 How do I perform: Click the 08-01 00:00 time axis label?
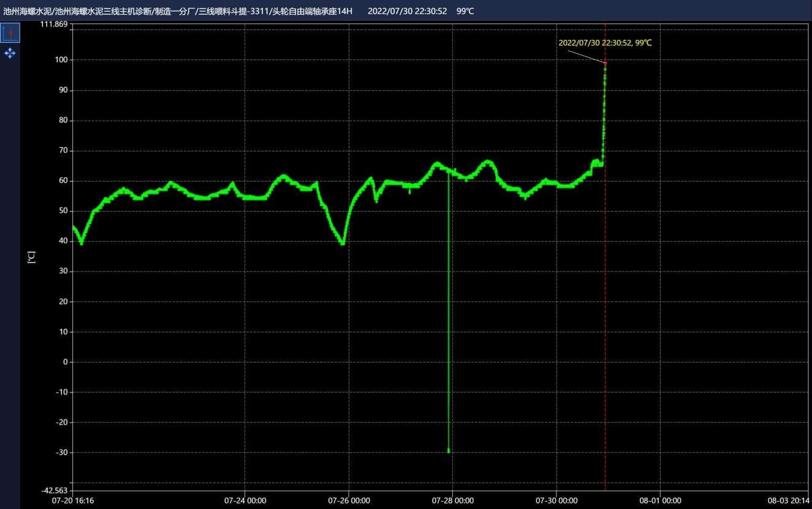coord(660,500)
